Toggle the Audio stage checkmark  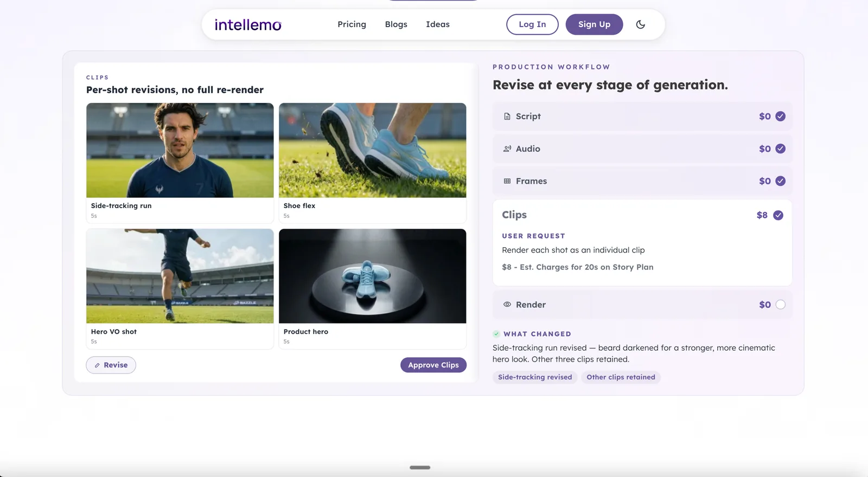(780, 149)
